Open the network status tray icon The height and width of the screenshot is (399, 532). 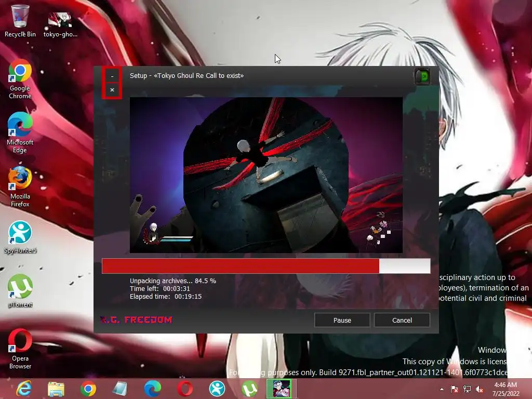(x=467, y=389)
